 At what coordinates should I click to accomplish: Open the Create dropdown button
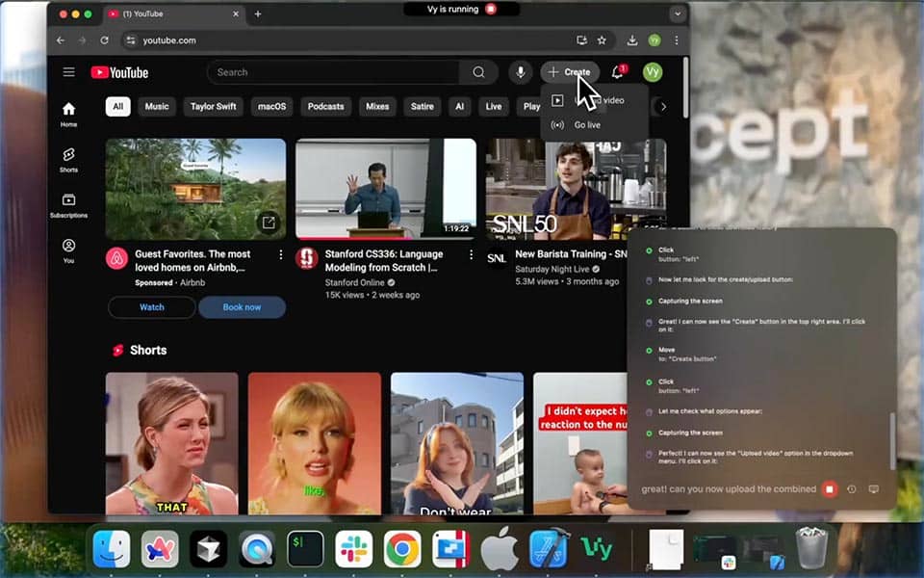(x=569, y=72)
